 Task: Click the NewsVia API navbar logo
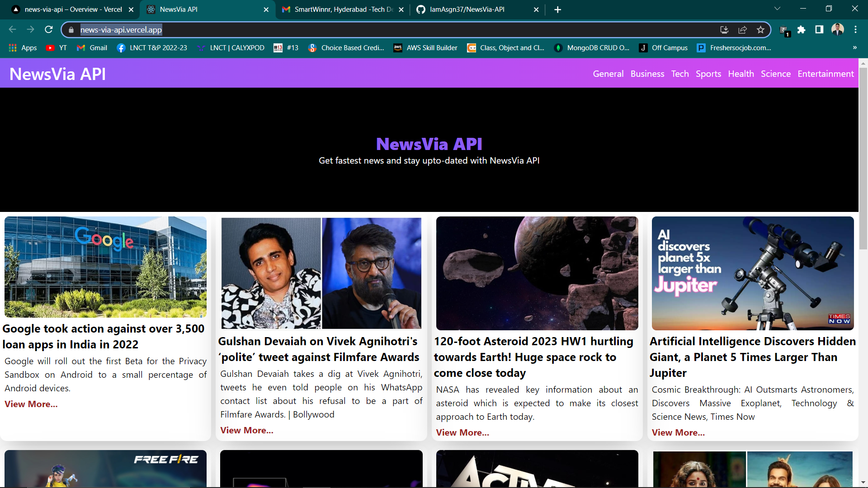tap(57, 74)
